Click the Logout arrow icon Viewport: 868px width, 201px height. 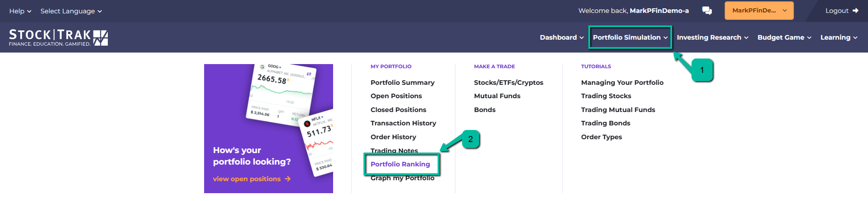pyautogui.click(x=856, y=11)
